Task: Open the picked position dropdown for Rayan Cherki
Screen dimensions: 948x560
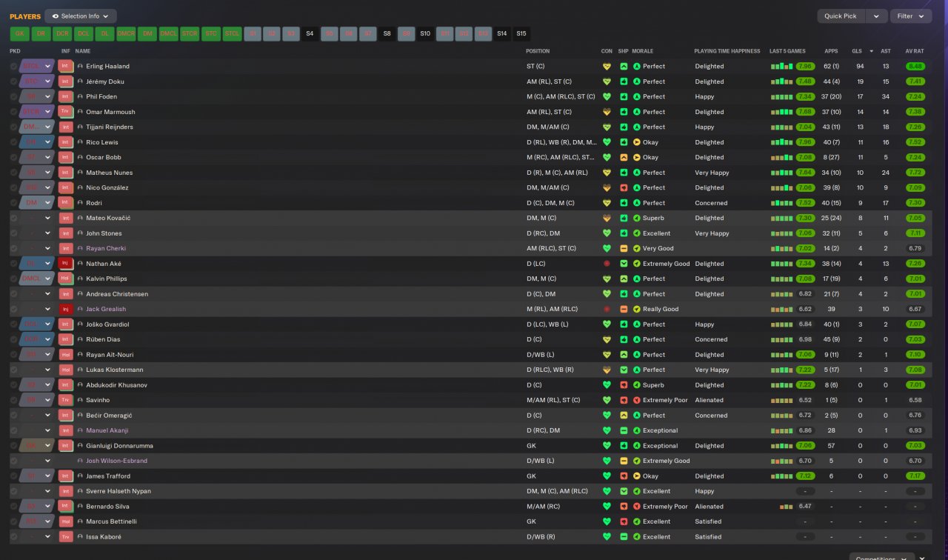Action: pyautogui.click(x=37, y=248)
